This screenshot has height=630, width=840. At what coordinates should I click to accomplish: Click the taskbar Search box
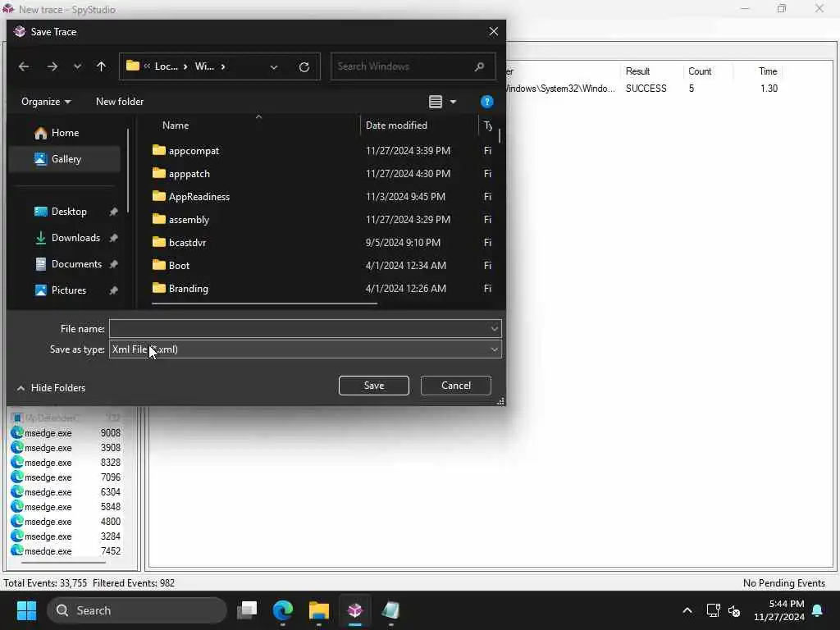(x=137, y=610)
